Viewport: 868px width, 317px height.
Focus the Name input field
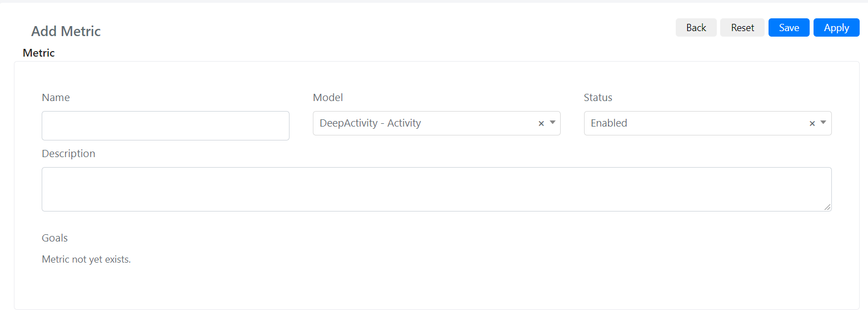click(166, 125)
